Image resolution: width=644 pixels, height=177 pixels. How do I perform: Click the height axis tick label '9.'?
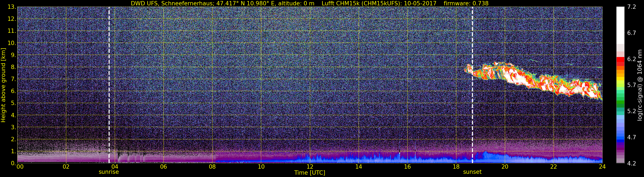13,55
